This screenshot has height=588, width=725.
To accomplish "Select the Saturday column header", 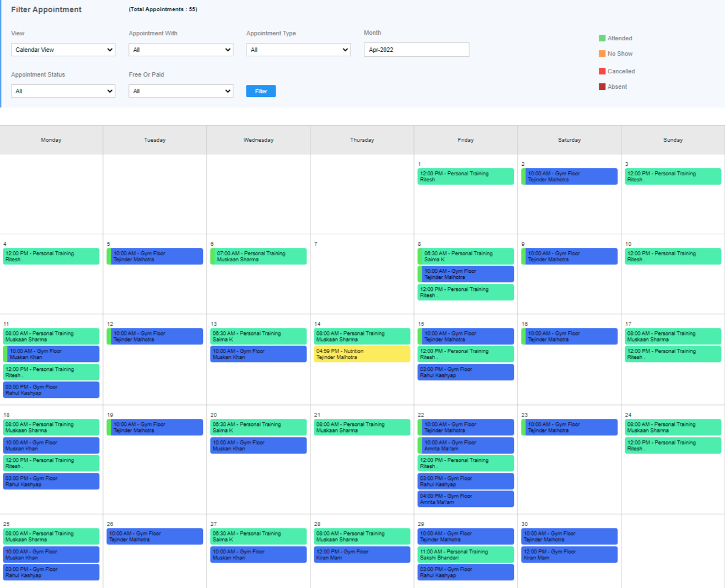I will (570, 140).
